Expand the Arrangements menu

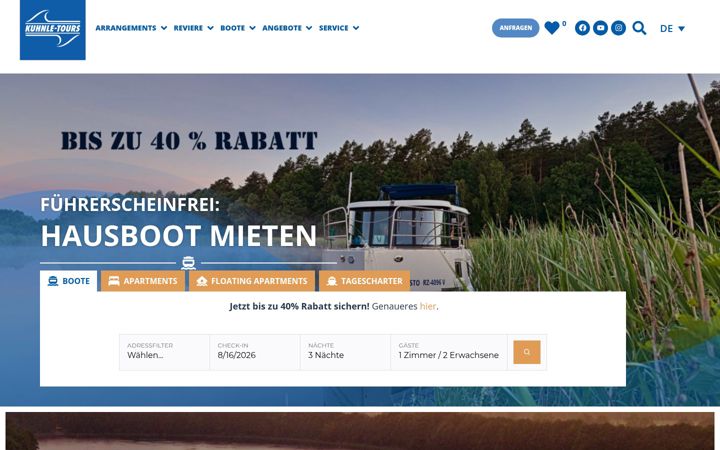coord(131,28)
